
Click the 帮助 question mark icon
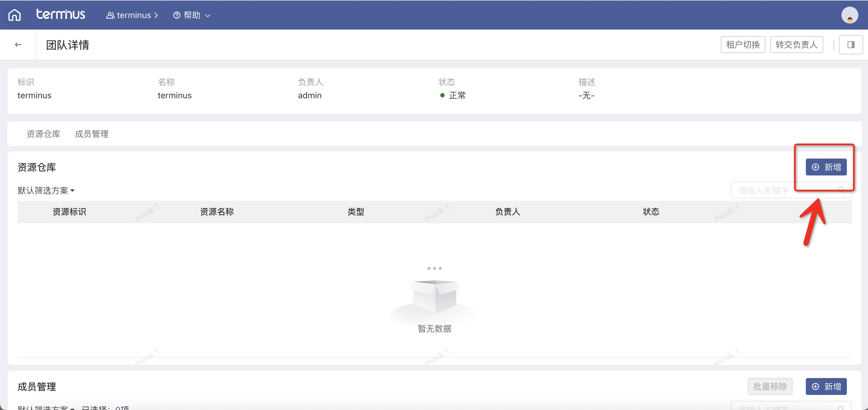177,15
